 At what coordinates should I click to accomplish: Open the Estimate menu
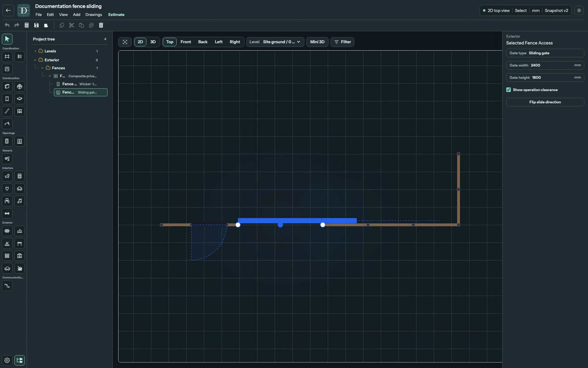tap(116, 15)
